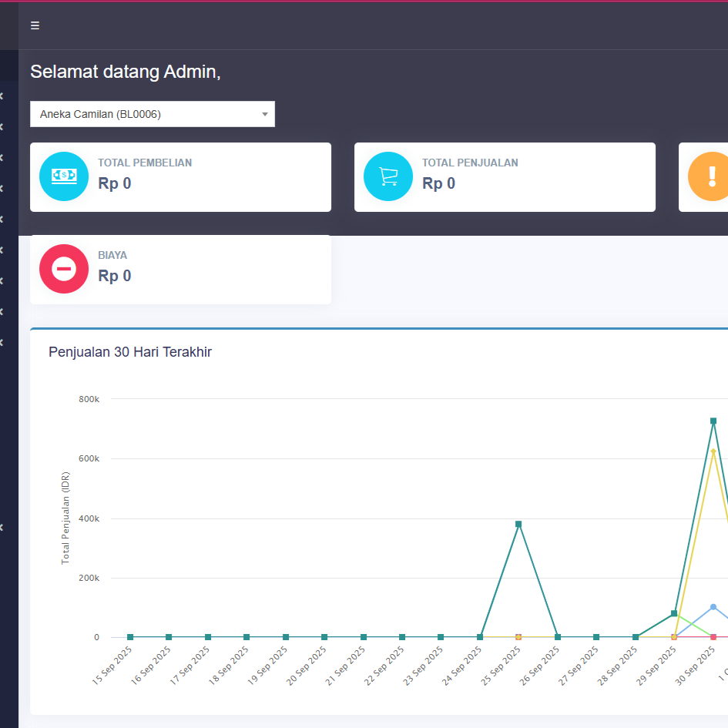
Task: Click the Total Penjualan shopping cart icon
Action: click(388, 176)
